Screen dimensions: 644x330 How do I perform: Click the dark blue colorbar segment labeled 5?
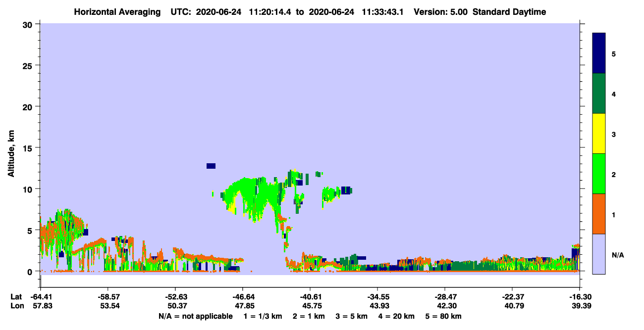pyautogui.click(x=599, y=53)
